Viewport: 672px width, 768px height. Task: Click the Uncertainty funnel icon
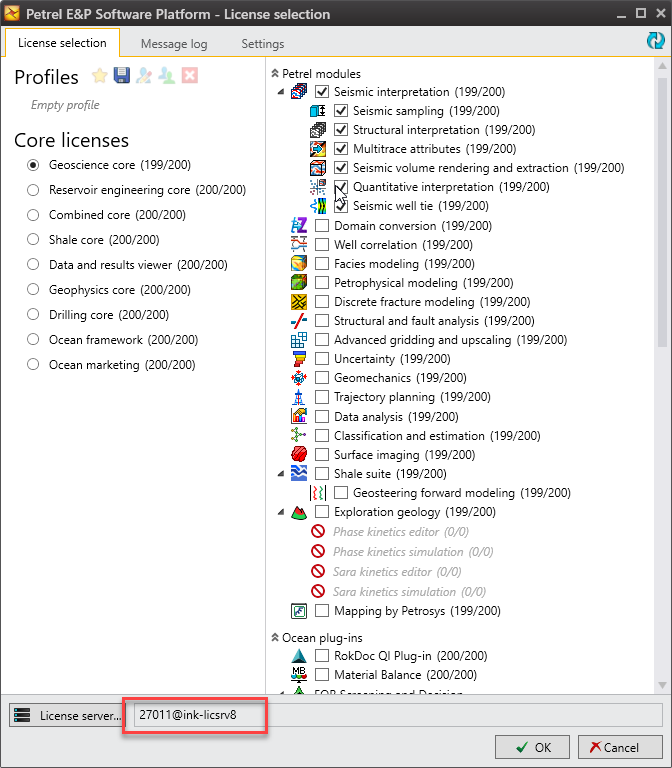tap(299, 359)
